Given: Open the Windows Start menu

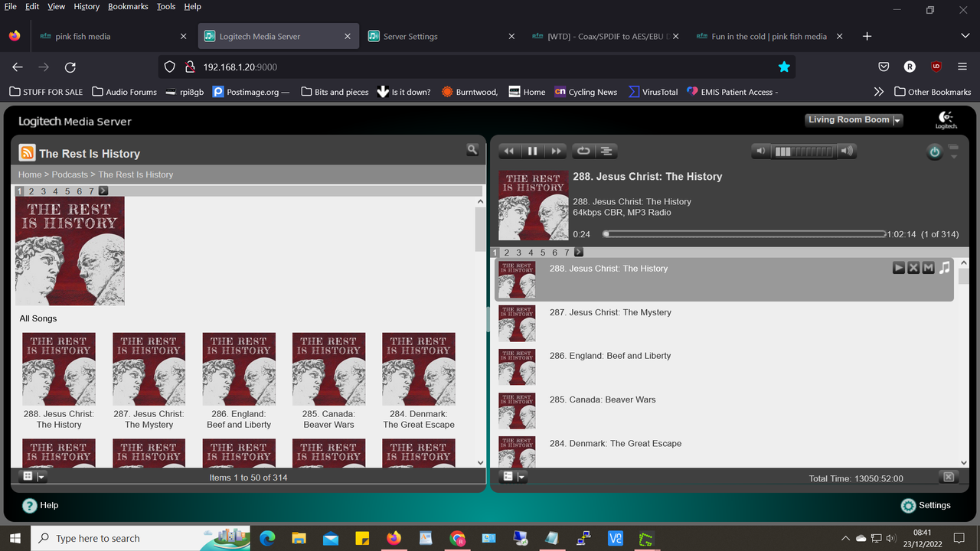Looking at the screenshot, I should pos(15,538).
